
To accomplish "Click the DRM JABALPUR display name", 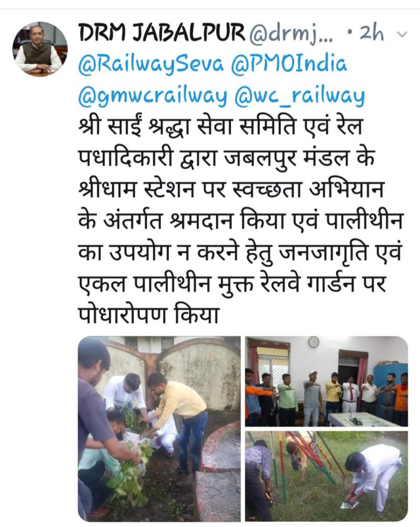I will [162, 33].
